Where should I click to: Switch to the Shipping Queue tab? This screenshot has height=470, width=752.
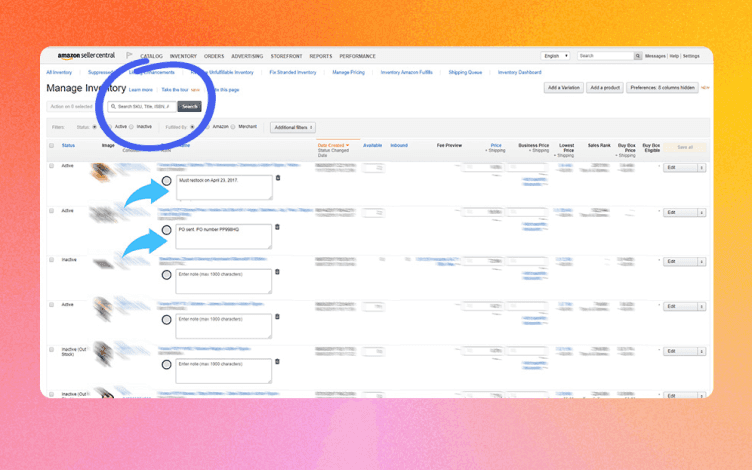(x=465, y=72)
